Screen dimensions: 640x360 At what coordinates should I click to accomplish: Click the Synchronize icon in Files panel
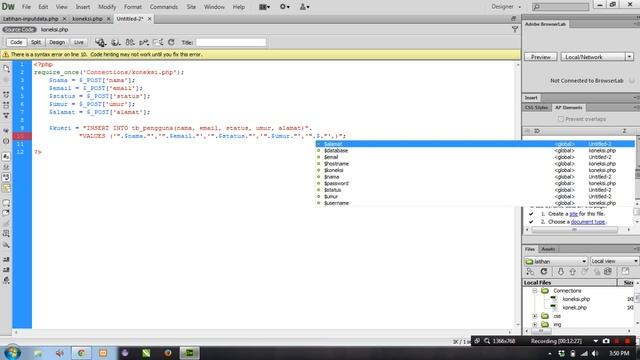point(608,271)
